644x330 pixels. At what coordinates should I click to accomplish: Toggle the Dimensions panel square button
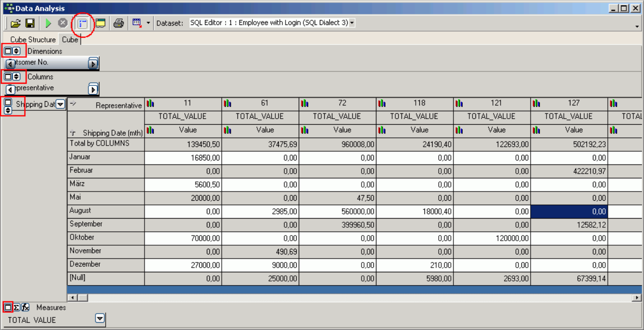(x=8, y=51)
